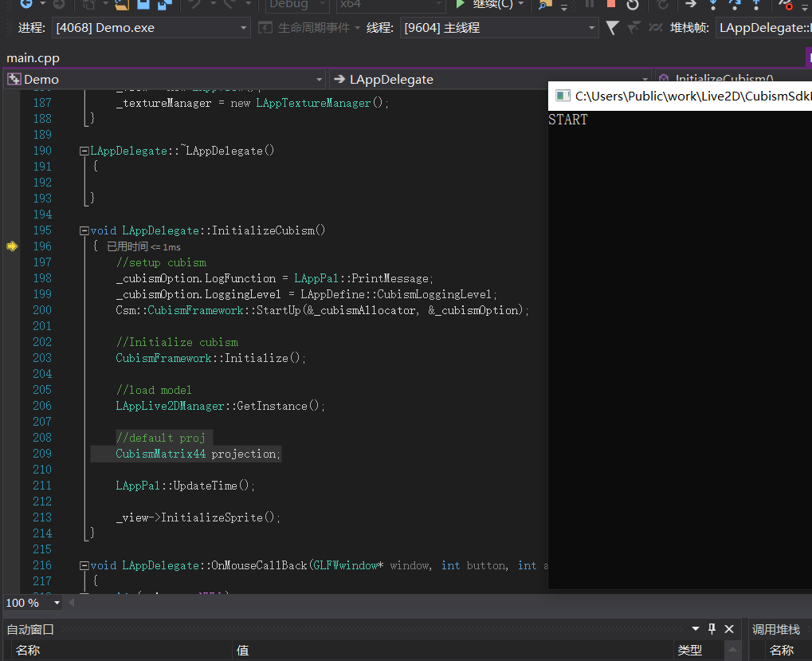Collapse the OnMouseCallBack function block
Image resolution: width=812 pixels, height=661 pixels.
pyautogui.click(x=84, y=565)
